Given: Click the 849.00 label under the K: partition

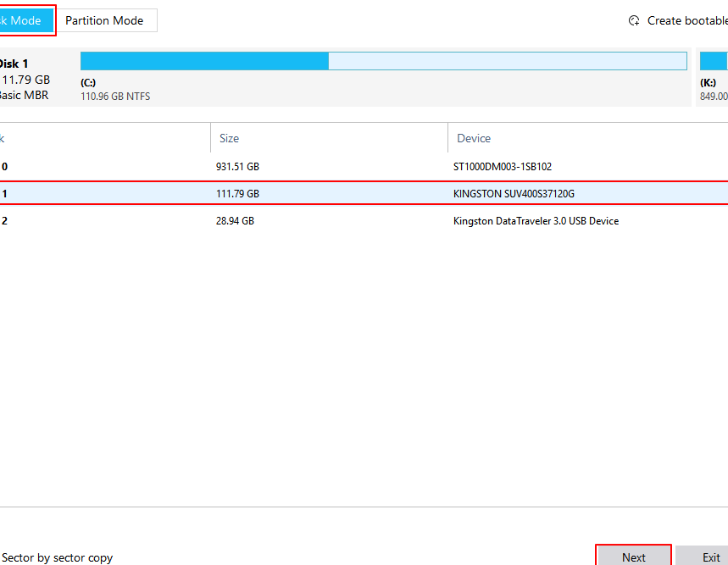Looking at the screenshot, I should coord(714,96).
